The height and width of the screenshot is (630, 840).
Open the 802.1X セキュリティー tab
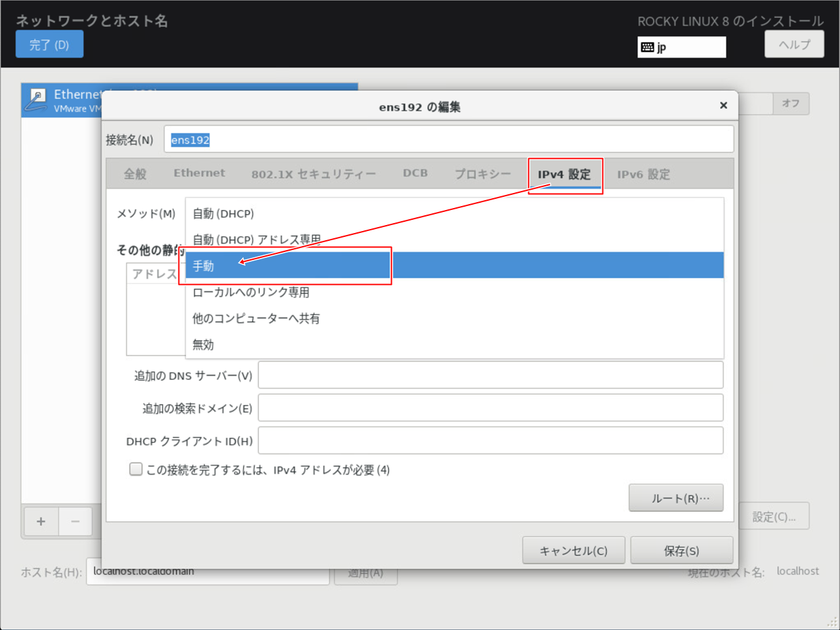pyautogui.click(x=313, y=175)
